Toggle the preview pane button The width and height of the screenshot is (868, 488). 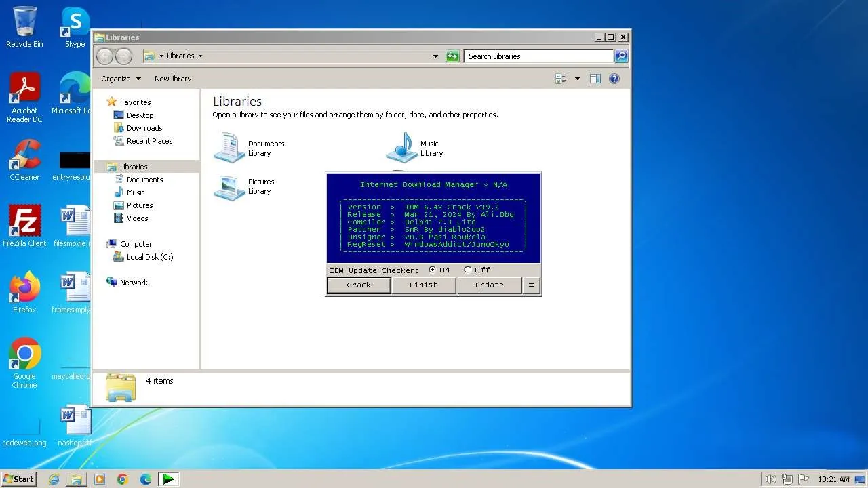pyautogui.click(x=595, y=79)
